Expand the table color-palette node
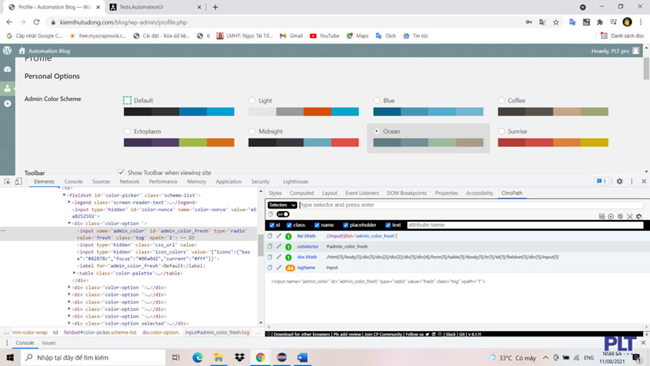 pyautogui.click(x=74, y=273)
